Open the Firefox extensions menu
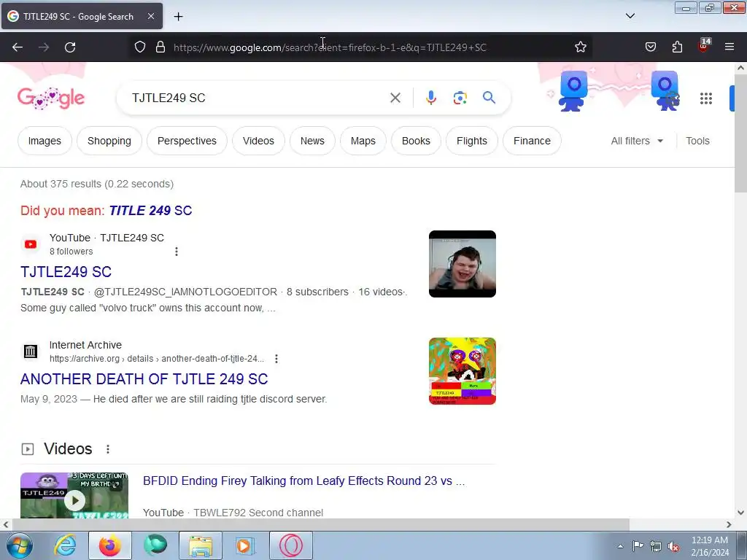The height and width of the screenshot is (560, 747). click(x=677, y=47)
